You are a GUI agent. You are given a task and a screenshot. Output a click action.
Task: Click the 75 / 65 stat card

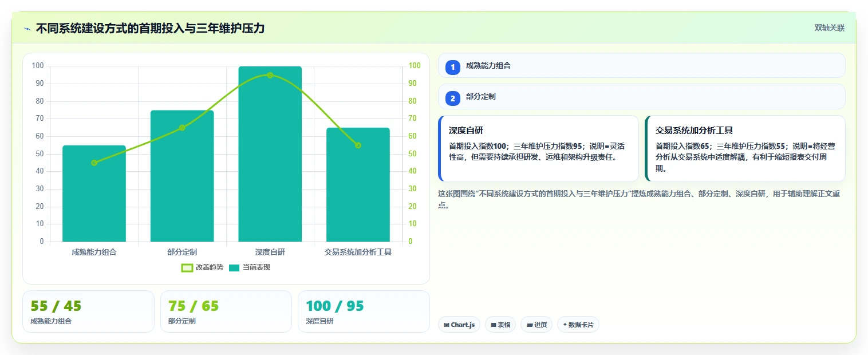click(226, 311)
